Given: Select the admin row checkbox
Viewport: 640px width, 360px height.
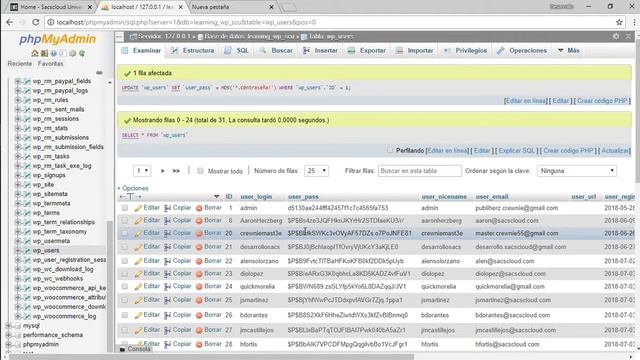Looking at the screenshot, I should coord(124,208).
